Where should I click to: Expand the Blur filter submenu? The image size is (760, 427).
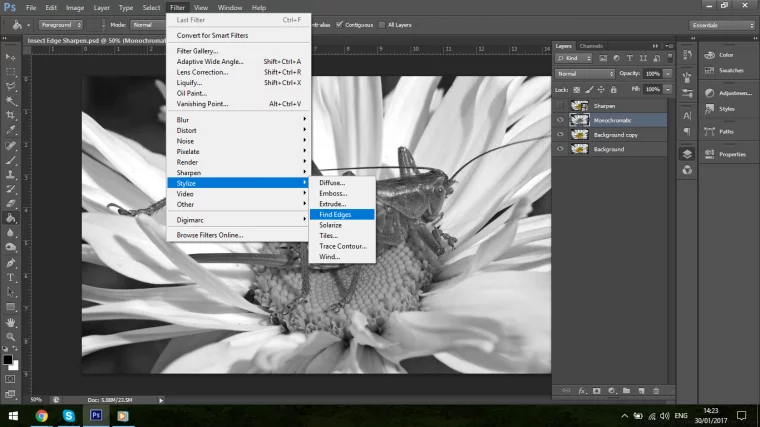pyautogui.click(x=238, y=120)
